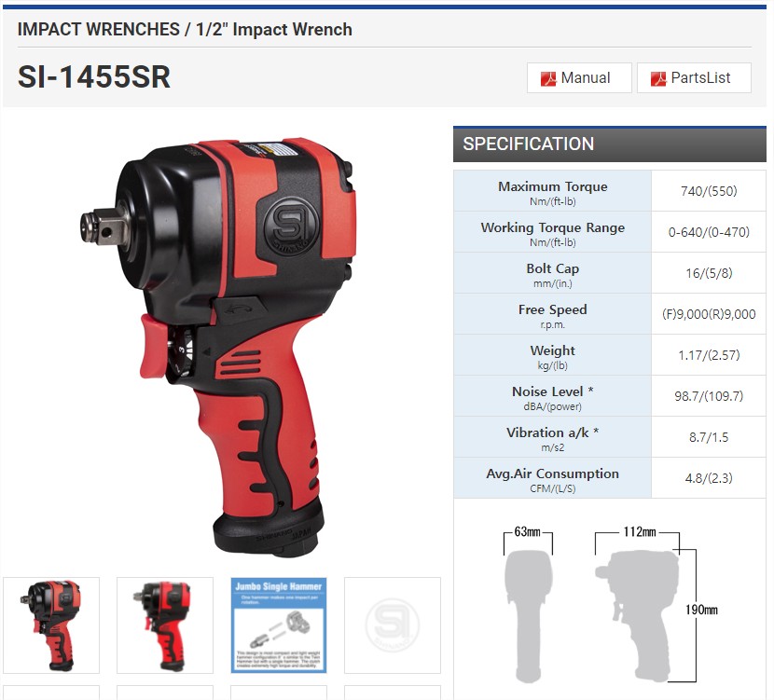Select the first wrench thumbnail image
Viewport: 774px width, 700px height.
click(x=51, y=625)
